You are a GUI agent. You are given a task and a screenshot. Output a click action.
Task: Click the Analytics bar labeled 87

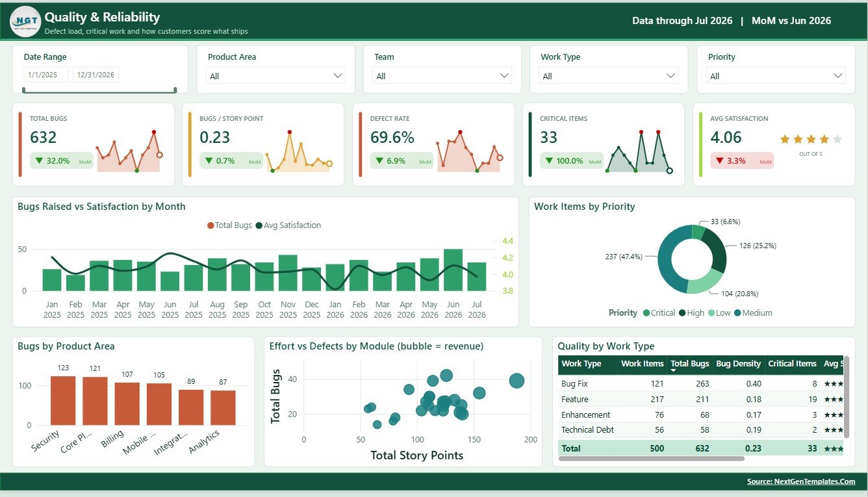[x=223, y=408]
